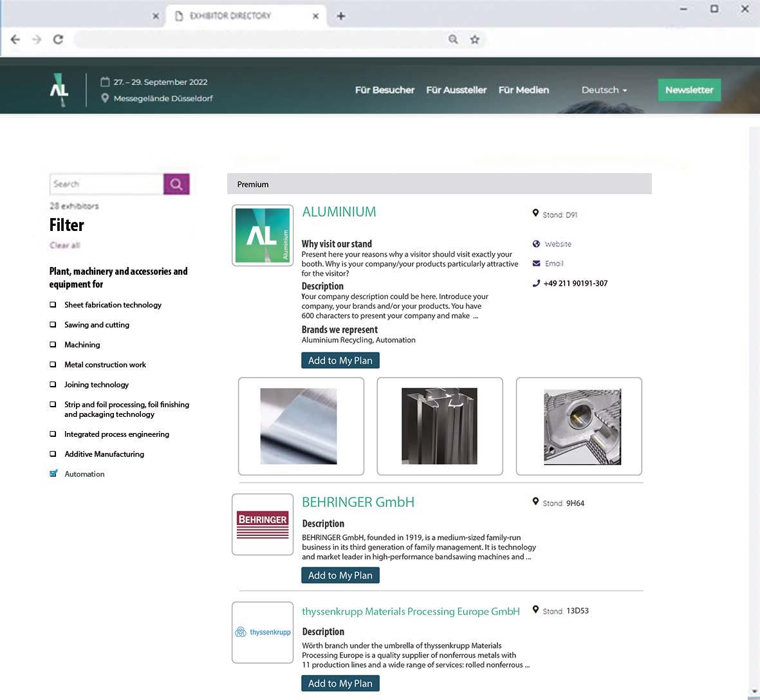Open the BEHRINGER logo image

263,524
